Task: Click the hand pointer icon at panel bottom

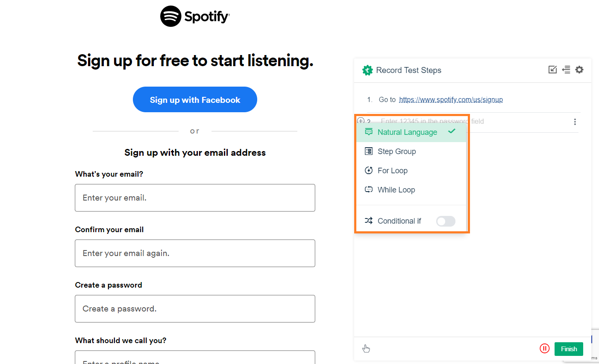Action: [366, 349]
